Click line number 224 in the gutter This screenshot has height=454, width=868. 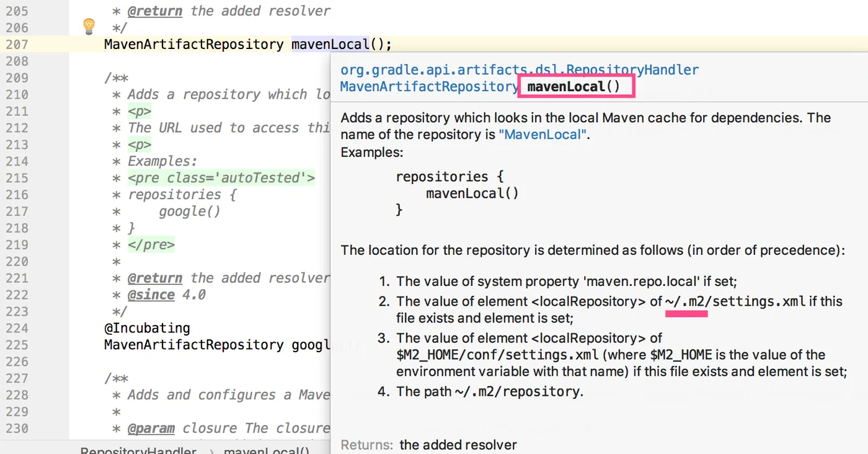coord(16,328)
